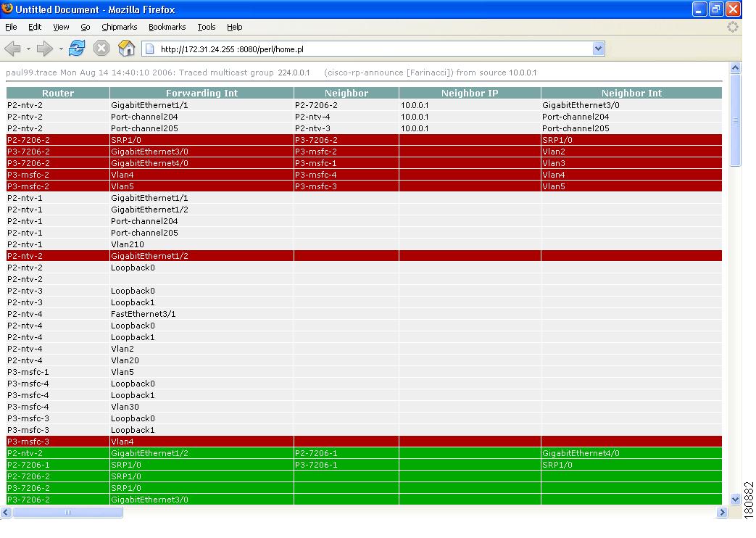Screen dimensions: 756x538
Task: Open the Bookmarks menu
Action: coord(167,27)
